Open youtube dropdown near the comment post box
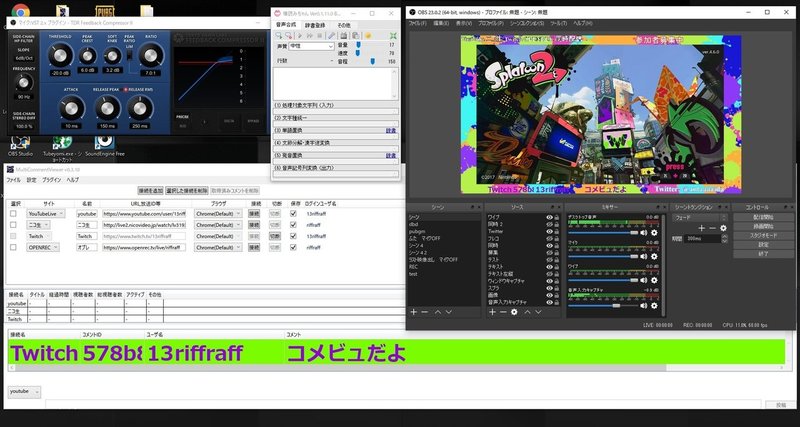The width and height of the screenshot is (800, 427). [x=24, y=392]
